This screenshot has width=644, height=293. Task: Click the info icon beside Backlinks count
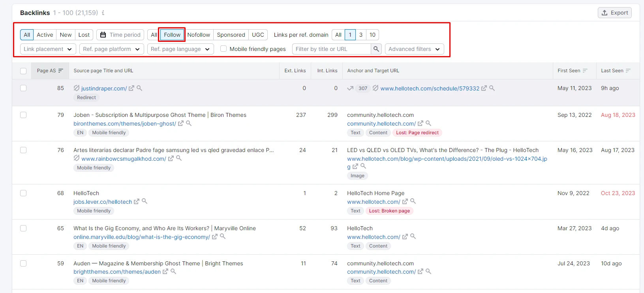tap(103, 13)
